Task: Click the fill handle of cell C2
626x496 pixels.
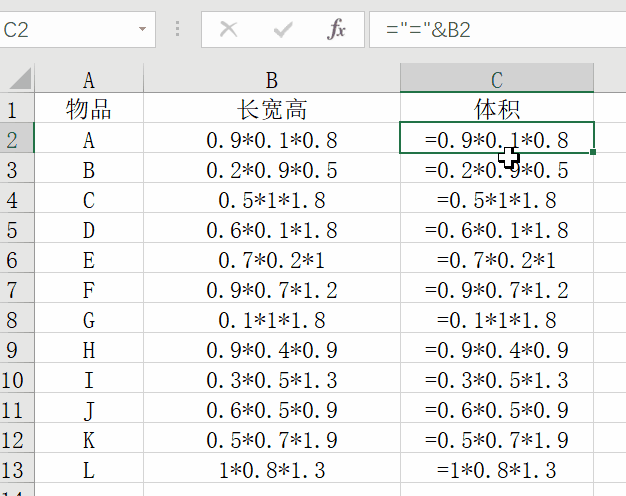Action: pos(593,152)
